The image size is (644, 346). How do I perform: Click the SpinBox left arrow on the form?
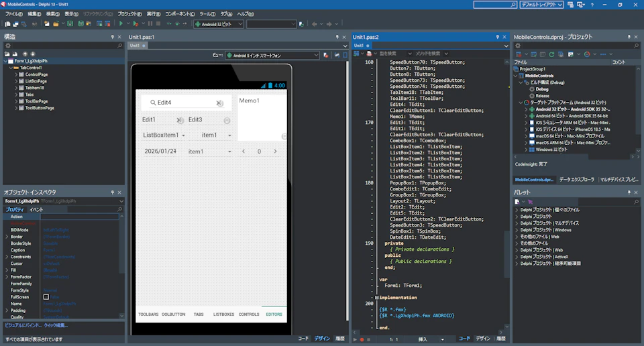pos(244,152)
